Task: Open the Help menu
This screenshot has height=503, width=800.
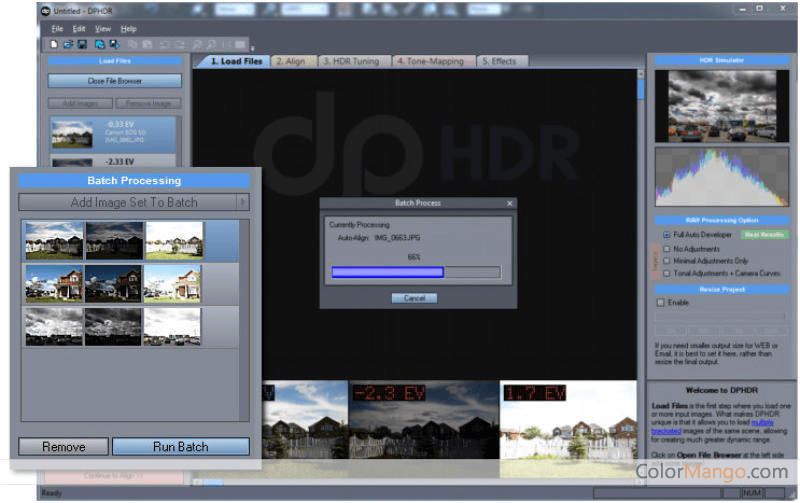Action: (x=128, y=29)
